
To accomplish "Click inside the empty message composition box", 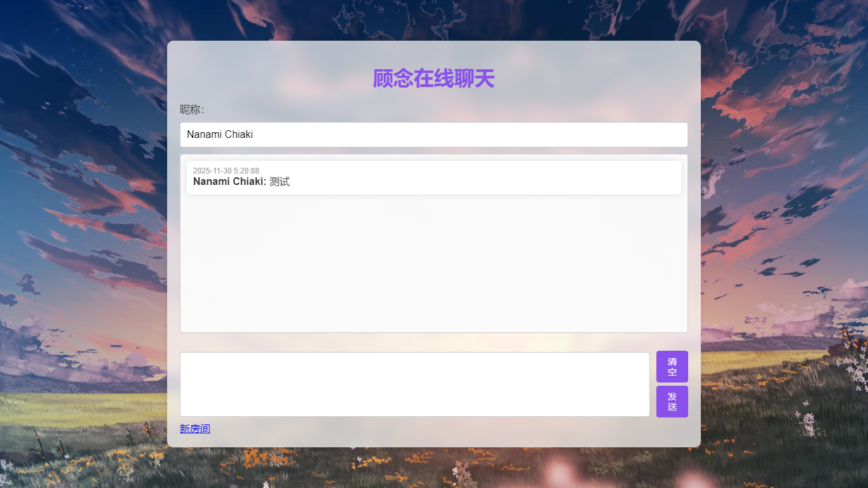I will 415,384.
